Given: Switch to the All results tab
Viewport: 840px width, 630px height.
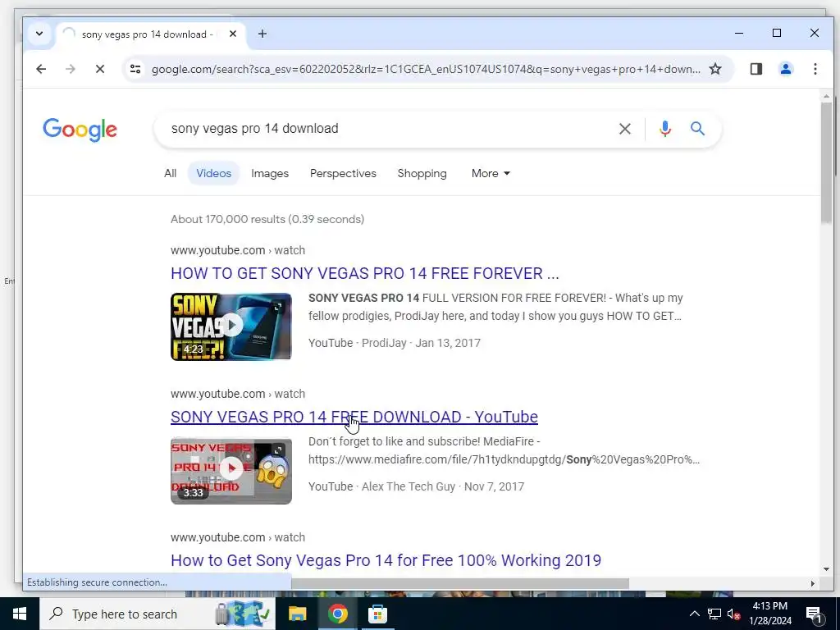Looking at the screenshot, I should (x=171, y=174).
